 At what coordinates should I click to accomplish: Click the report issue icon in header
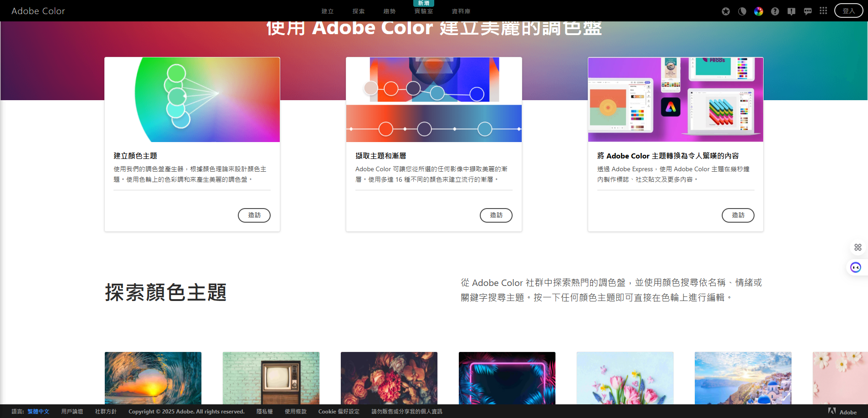point(791,11)
